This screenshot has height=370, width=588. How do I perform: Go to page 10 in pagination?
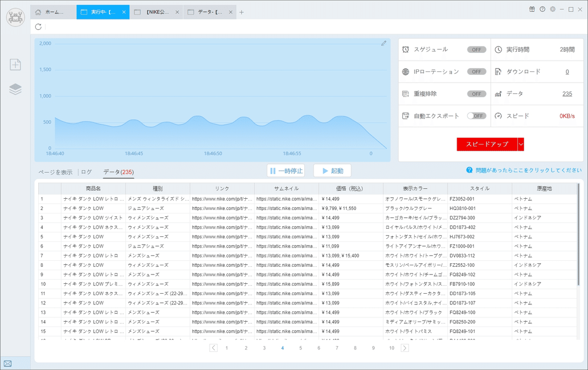(x=392, y=348)
